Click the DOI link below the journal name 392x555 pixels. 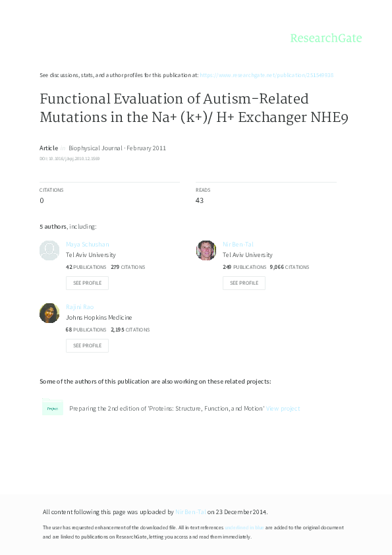69,158
